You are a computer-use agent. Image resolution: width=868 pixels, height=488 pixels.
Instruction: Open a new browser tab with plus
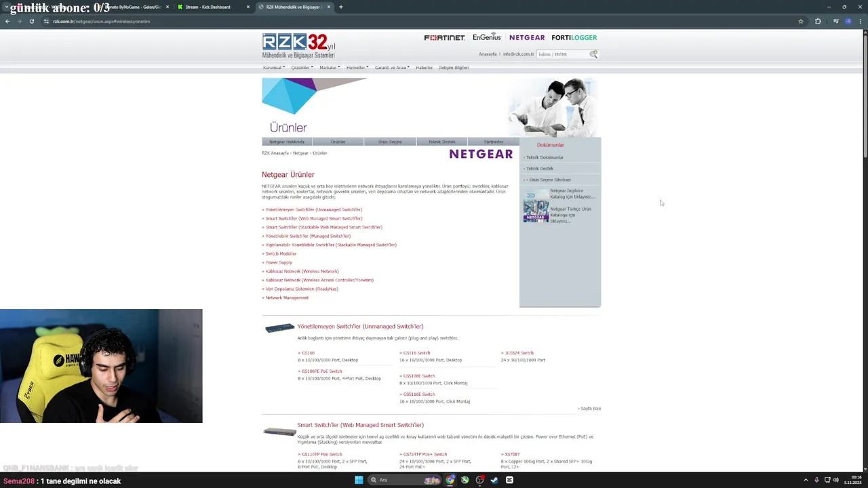[x=340, y=7]
